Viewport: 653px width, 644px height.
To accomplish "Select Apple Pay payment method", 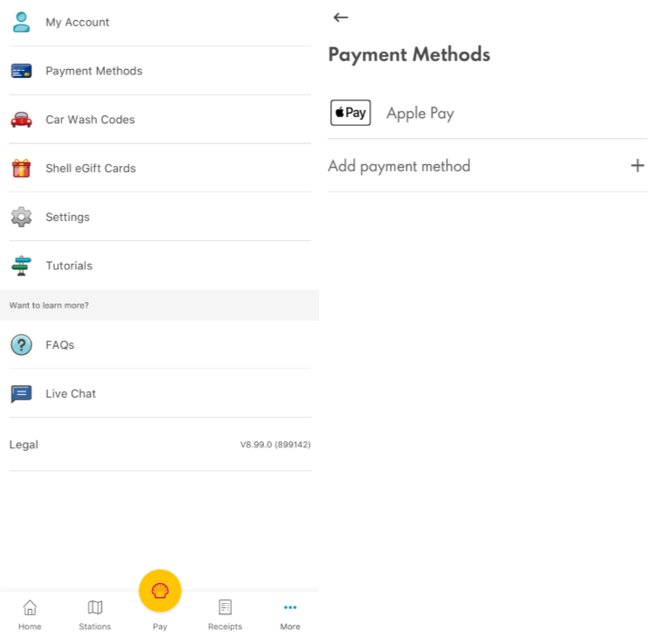I will 488,113.
